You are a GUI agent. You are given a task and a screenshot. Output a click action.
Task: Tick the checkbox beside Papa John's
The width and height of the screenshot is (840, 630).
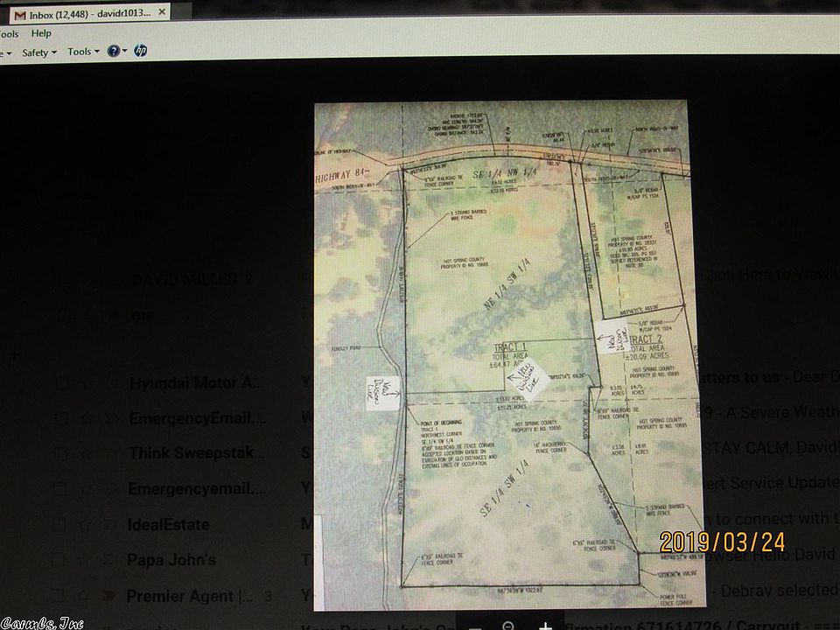point(58,560)
